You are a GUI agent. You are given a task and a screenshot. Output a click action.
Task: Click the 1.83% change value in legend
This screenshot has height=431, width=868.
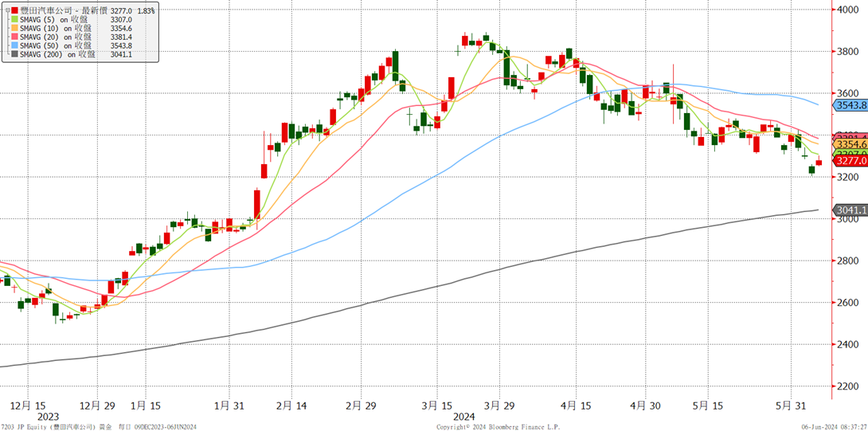[145, 10]
